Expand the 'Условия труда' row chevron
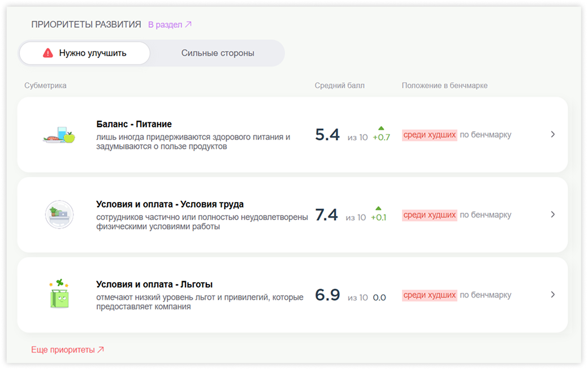588x370 pixels. [553, 214]
